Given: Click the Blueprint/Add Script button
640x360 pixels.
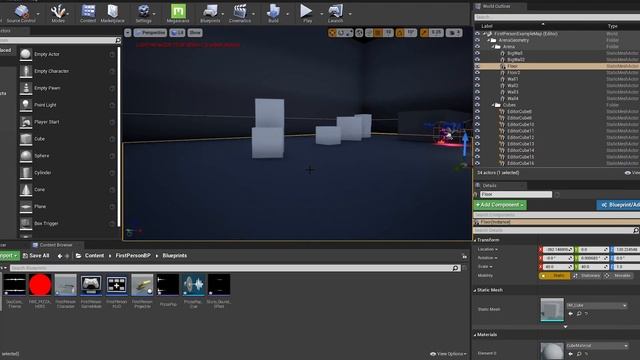Looking at the screenshot, I should tap(618, 205).
